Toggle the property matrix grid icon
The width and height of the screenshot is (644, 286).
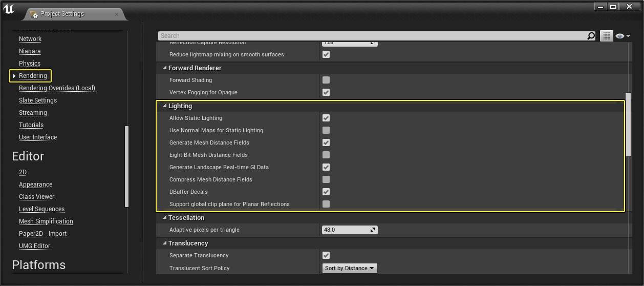click(x=607, y=36)
